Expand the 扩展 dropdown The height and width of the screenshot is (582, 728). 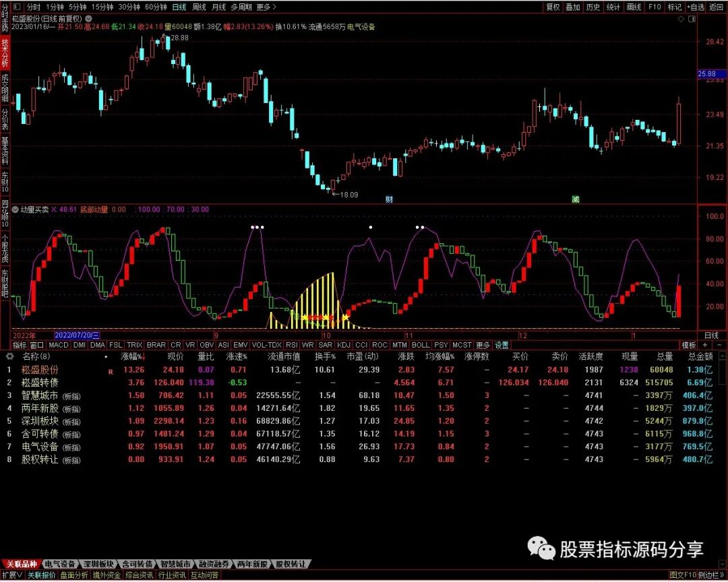[x=13, y=575]
